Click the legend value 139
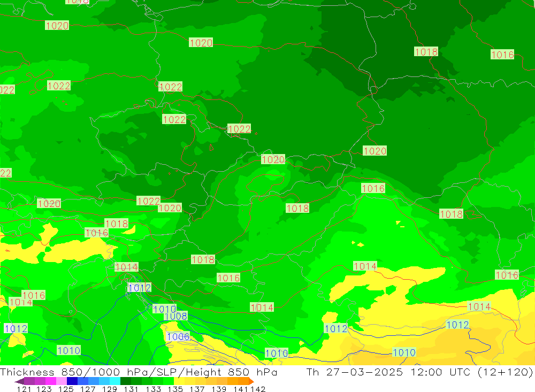Viewport: 535px width, 392px height. [219, 389]
